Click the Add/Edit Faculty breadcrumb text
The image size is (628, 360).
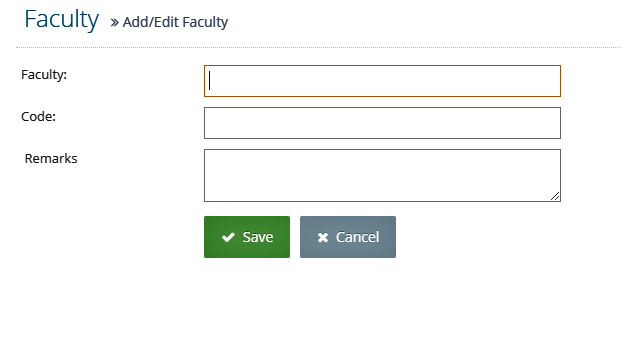click(x=175, y=22)
